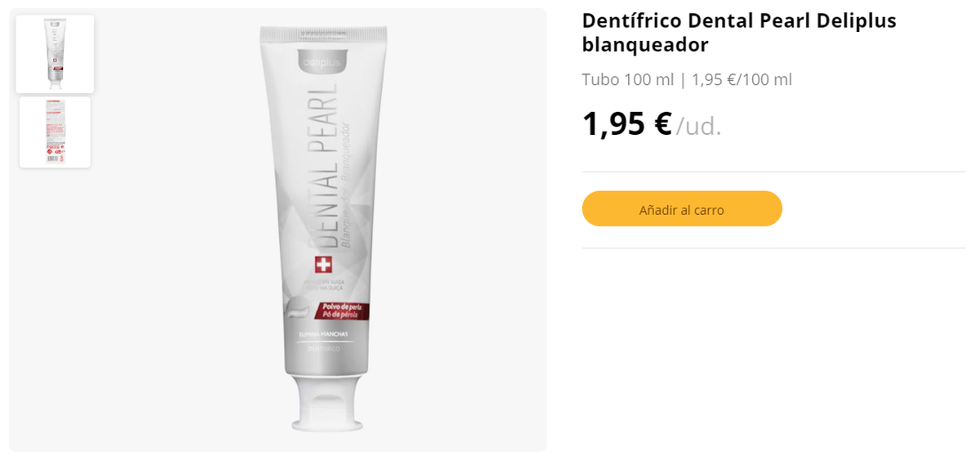Viewport: 980px width, 465px height.
Task: Click the deliplus logo on the tube
Action: [x=319, y=62]
